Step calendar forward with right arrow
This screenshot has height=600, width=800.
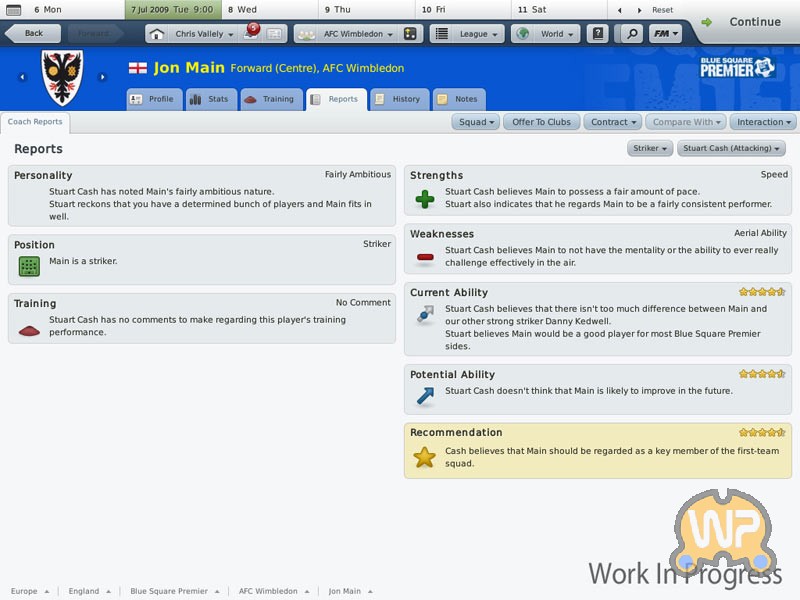coord(639,10)
